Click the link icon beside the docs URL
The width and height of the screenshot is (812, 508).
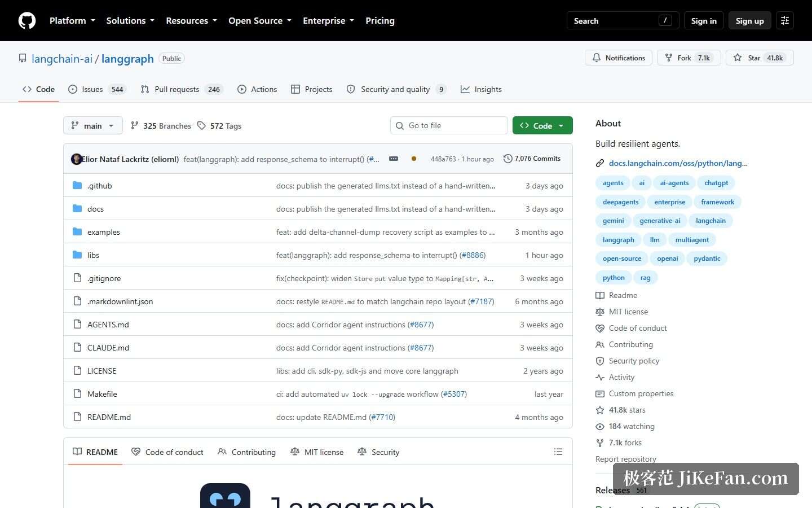[600, 164]
